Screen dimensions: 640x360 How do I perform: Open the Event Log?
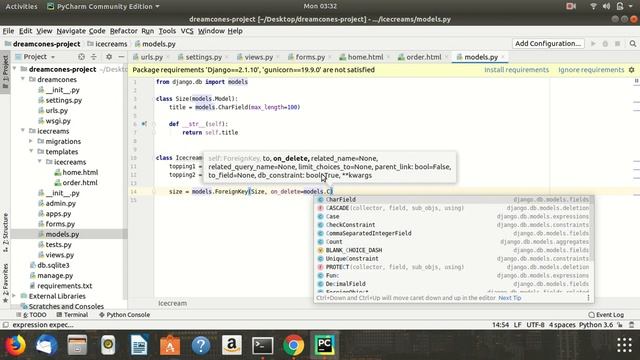[x=606, y=315]
